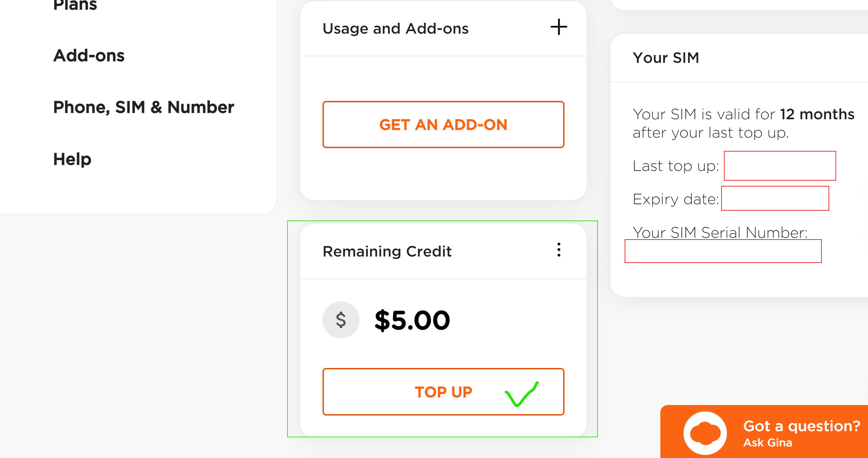This screenshot has width=868, height=458.
Task: Click the green checkmark on Top Up
Action: (522, 394)
